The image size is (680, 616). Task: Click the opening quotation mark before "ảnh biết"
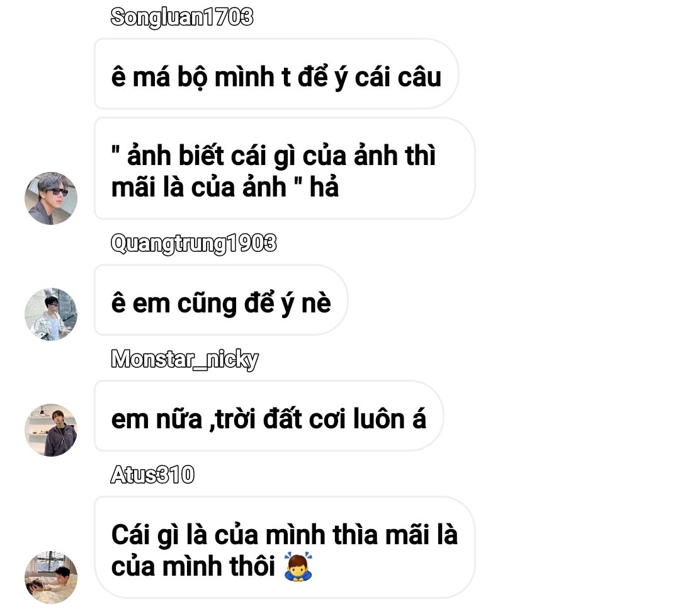[115, 150]
